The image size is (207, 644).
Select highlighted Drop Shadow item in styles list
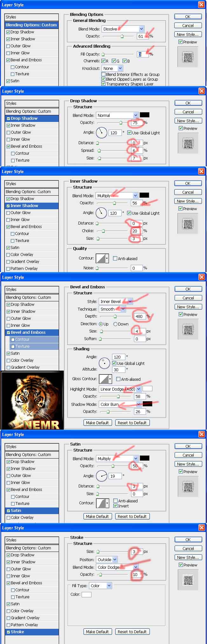coord(32,118)
